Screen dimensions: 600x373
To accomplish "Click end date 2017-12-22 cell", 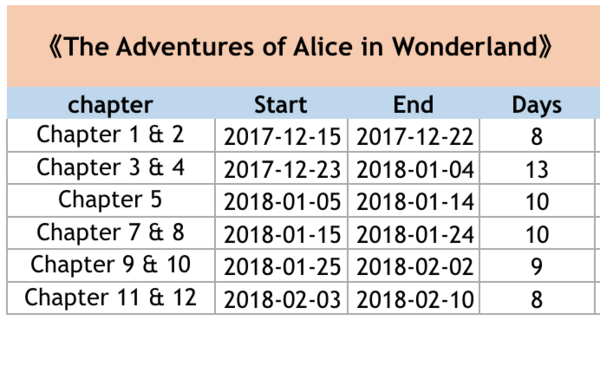I will 414,135.
